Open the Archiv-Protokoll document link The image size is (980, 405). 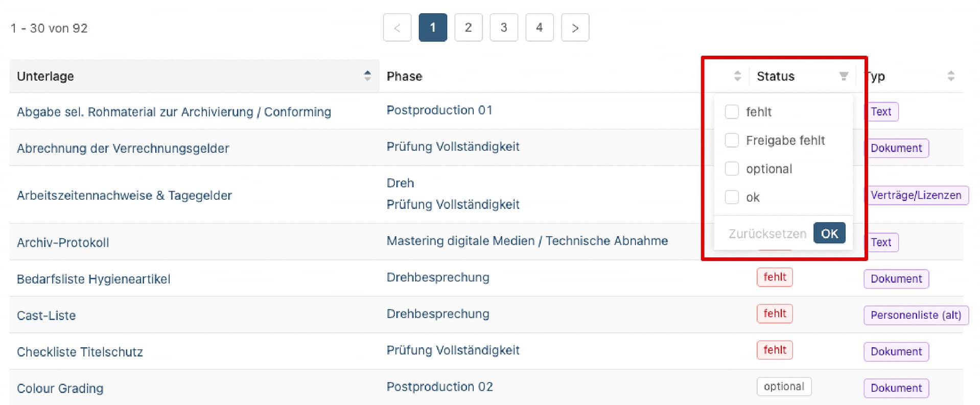tap(63, 243)
